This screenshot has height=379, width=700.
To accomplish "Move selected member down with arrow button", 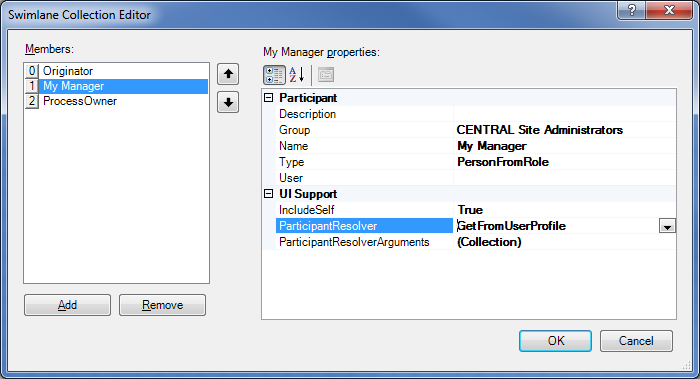I will pos(228,103).
